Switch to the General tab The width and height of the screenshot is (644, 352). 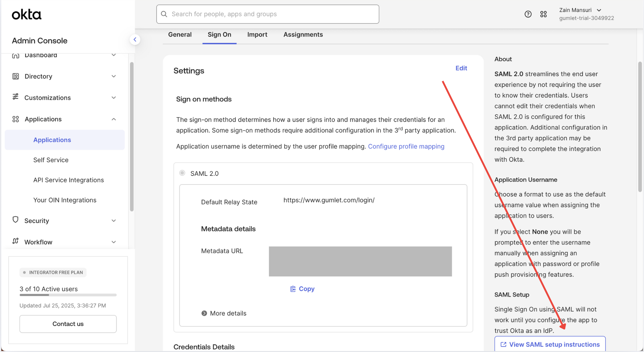coord(180,34)
